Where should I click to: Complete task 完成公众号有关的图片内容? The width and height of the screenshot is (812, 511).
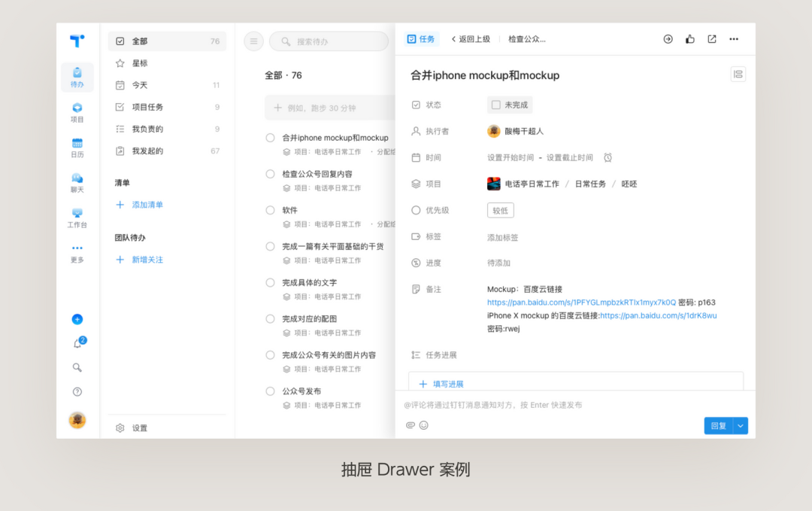[271, 355]
